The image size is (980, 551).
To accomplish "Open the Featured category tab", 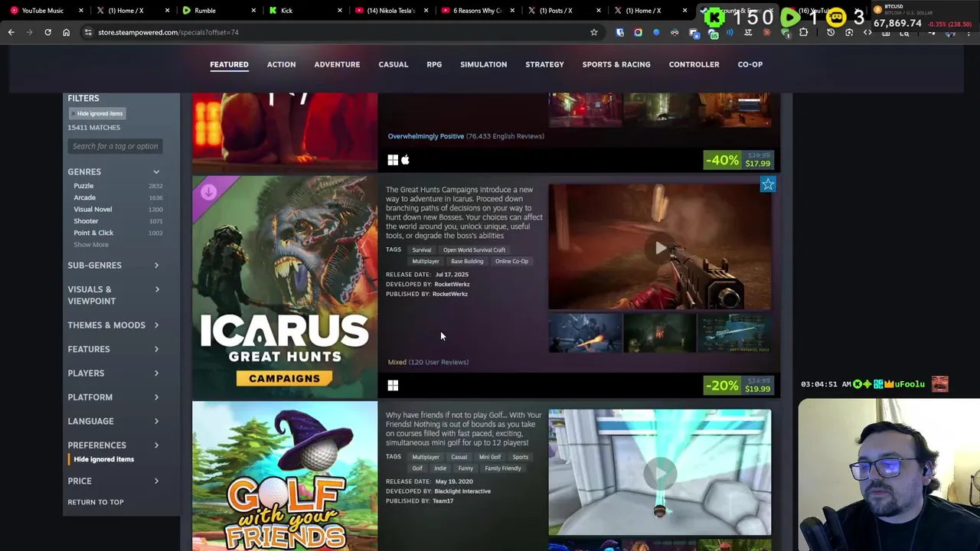I will [x=229, y=64].
